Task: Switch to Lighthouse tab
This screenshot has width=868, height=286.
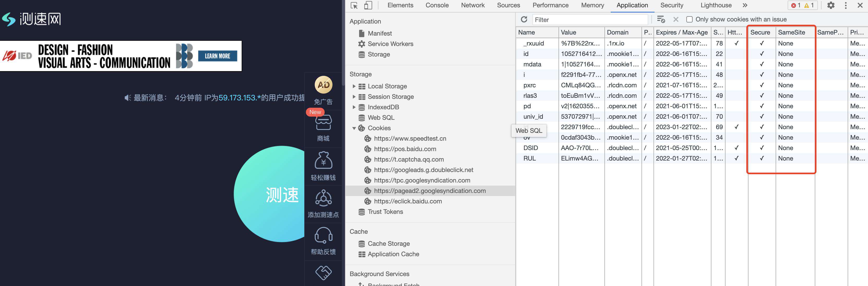Action: click(x=716, y=5)
